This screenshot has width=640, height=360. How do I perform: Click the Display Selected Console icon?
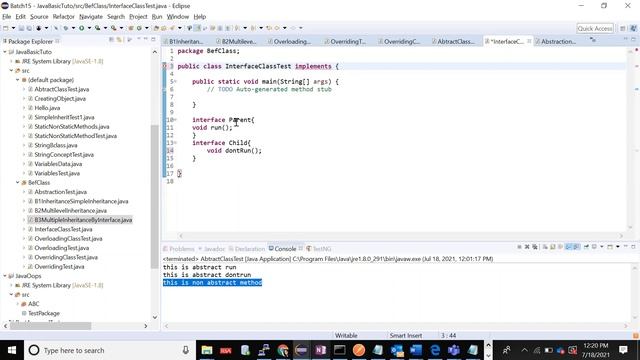(594, 247)
